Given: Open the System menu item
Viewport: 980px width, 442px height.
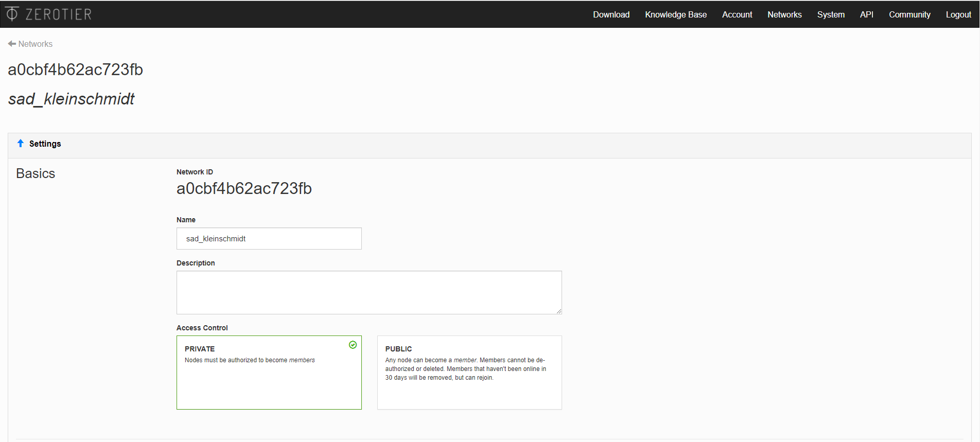Looking at the screenshot, I should click(831, 14).
